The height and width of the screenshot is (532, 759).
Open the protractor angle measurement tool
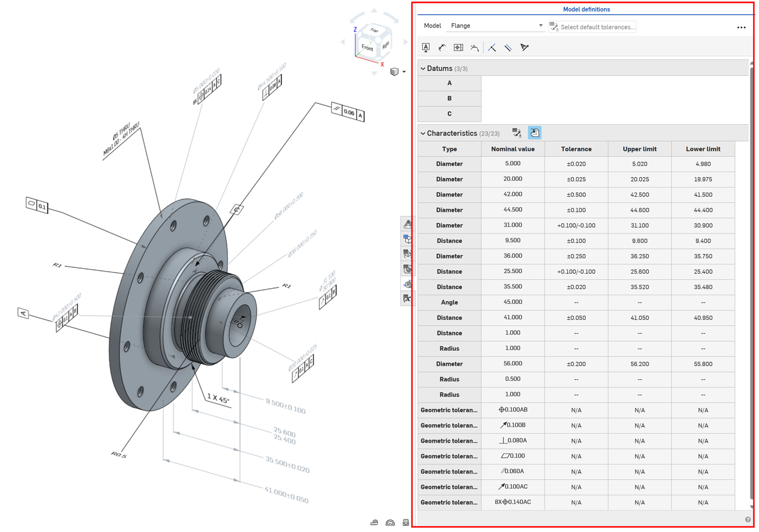pyautogui.click(x=390, y=522)
